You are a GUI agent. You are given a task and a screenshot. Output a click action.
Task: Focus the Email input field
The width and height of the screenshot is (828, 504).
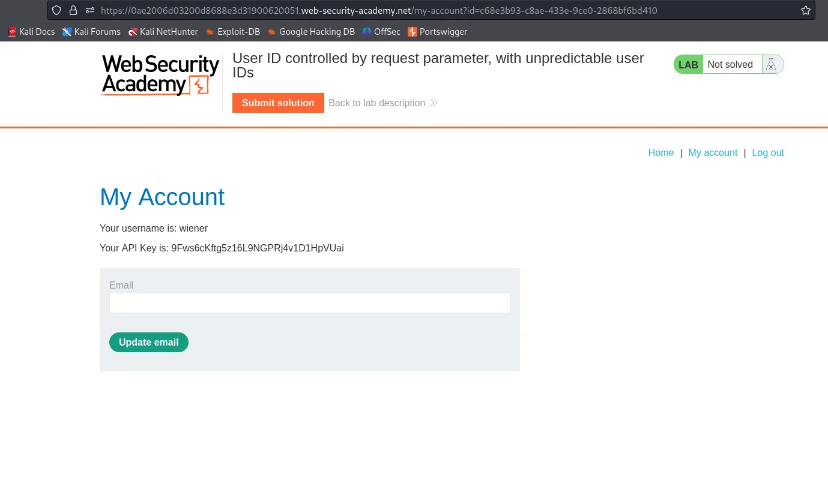click(310, 303)
